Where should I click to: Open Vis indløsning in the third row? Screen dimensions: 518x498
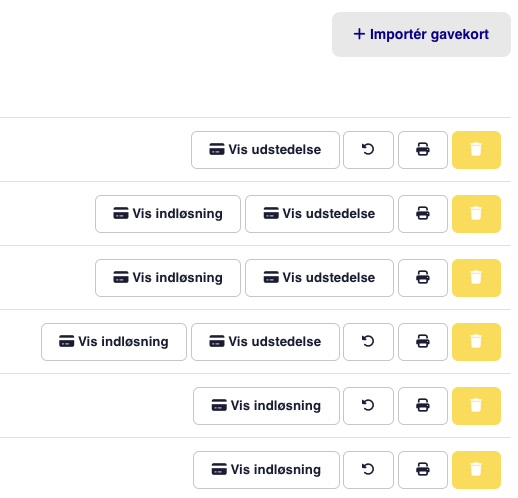(x=168, y=278)
